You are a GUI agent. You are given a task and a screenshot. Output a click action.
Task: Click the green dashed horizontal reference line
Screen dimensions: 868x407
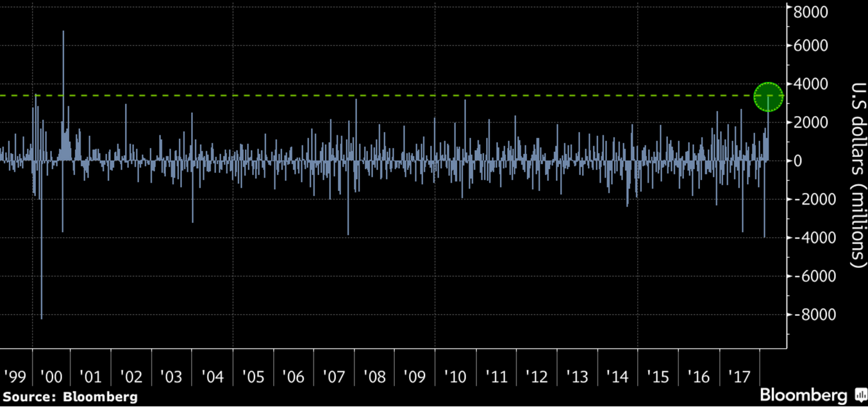385,96
